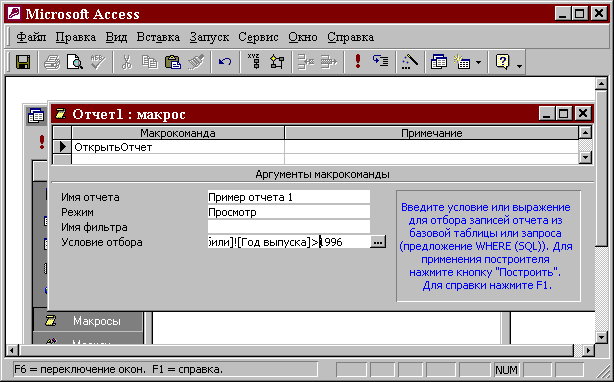Click the Примечание column header
The width and height of the screenshot is (614, 382).
(x=432, y=133)
